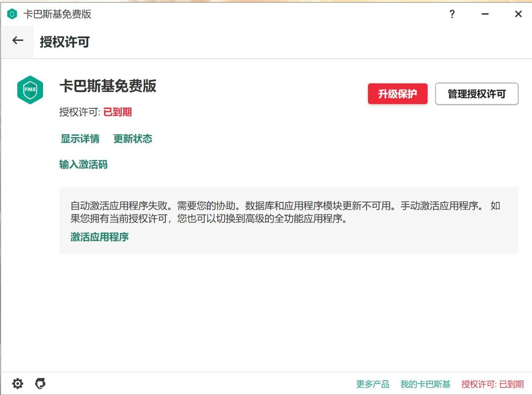Click the red 已到期 status text

117,112
